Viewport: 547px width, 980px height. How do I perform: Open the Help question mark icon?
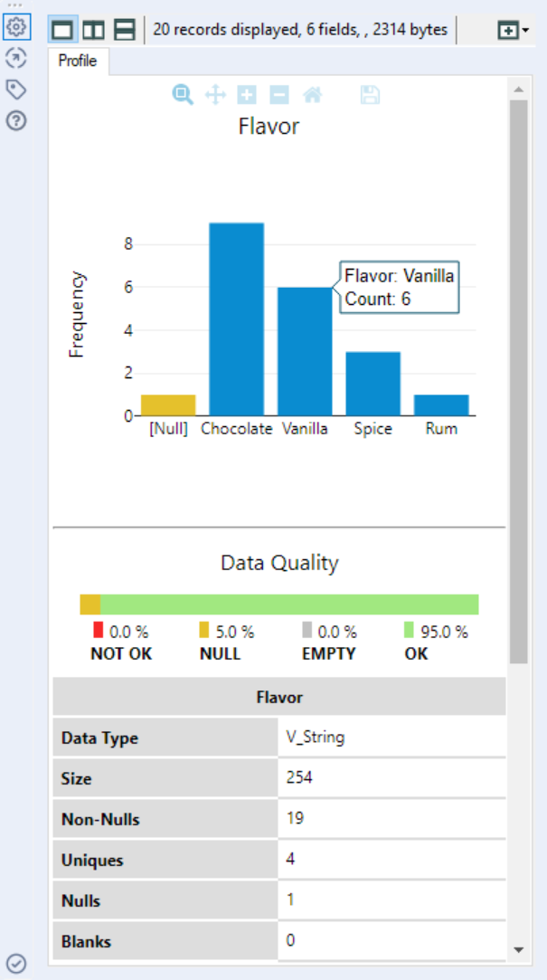point(15,119)
